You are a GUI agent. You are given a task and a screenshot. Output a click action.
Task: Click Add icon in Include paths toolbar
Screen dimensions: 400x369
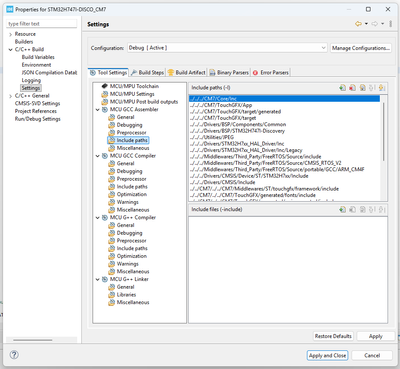tap(342, 88)
